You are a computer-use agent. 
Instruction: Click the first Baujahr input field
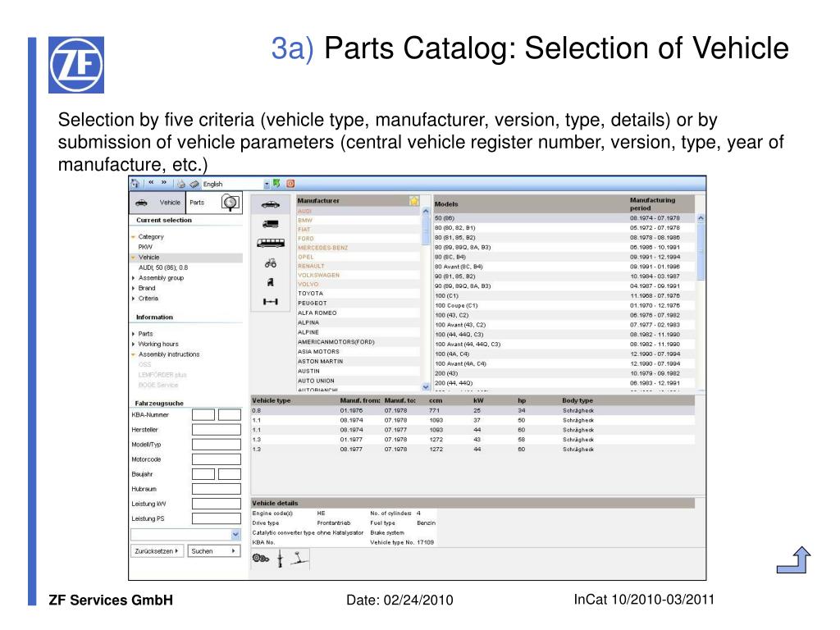click(x=203, y=474)
